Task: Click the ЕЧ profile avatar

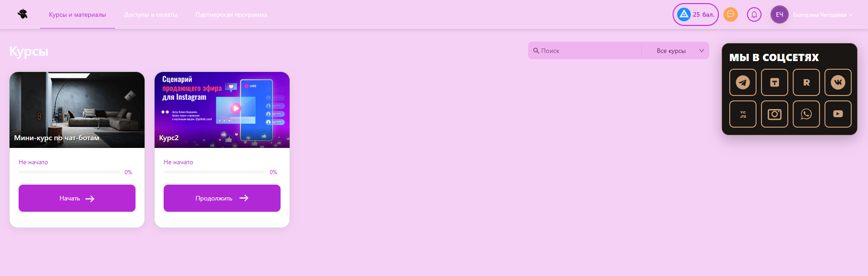Action: (x=779, y=14)
